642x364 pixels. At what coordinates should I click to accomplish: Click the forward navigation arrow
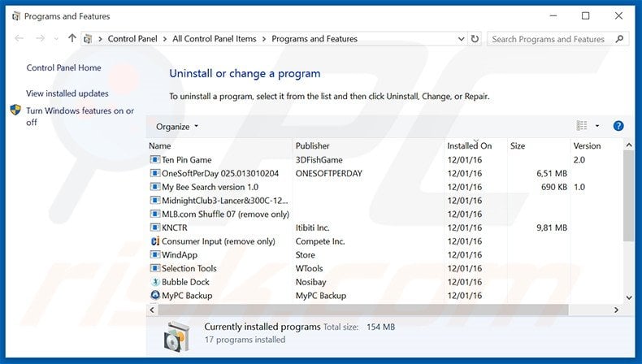click(40, 38)
